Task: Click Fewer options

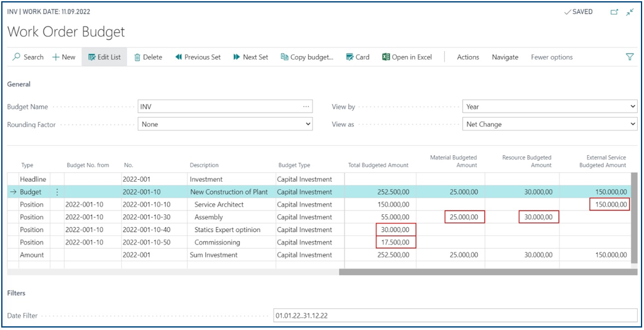Action: click(552, 57)
